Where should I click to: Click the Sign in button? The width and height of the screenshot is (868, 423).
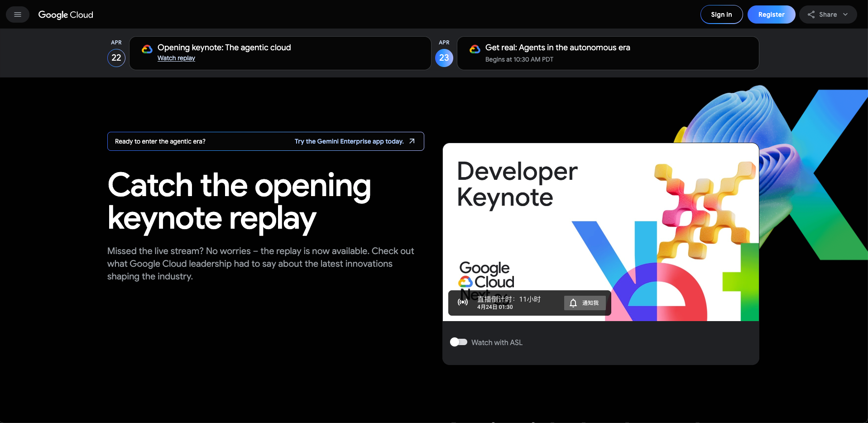pyautogui.click(x=721, y=14)
